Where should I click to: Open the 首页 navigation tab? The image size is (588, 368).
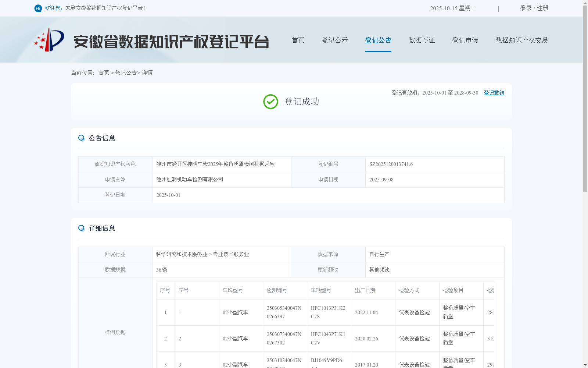coord(298,40)
